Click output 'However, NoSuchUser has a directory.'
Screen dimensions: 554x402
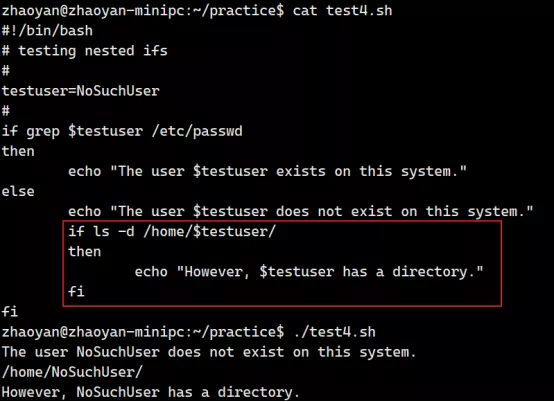tap(151, 392)
